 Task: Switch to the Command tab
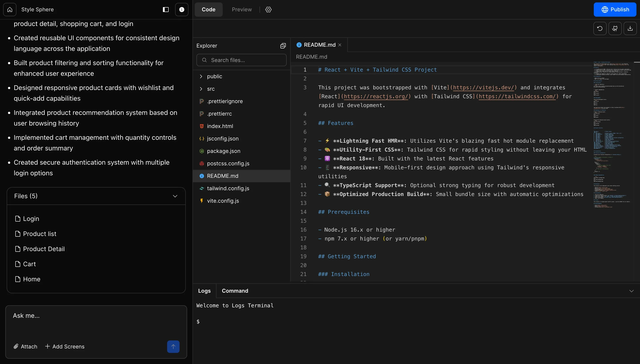(235, 291)
